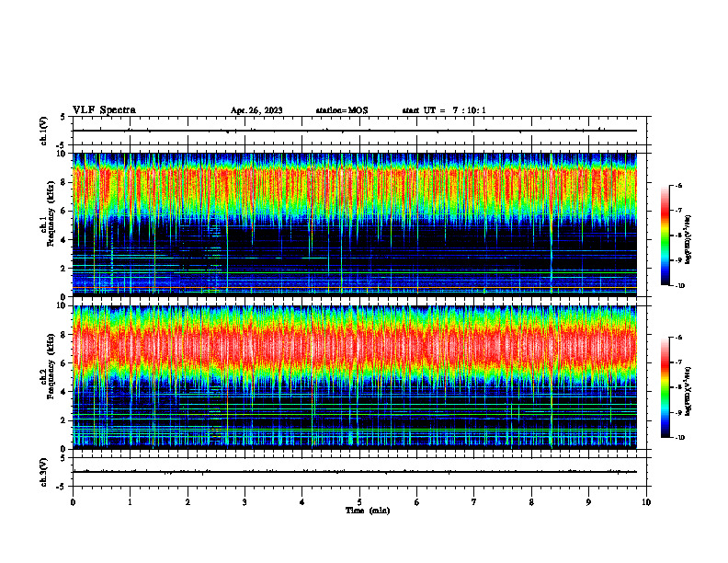Click tick label "9" on the Time axis

pos(588,502)
